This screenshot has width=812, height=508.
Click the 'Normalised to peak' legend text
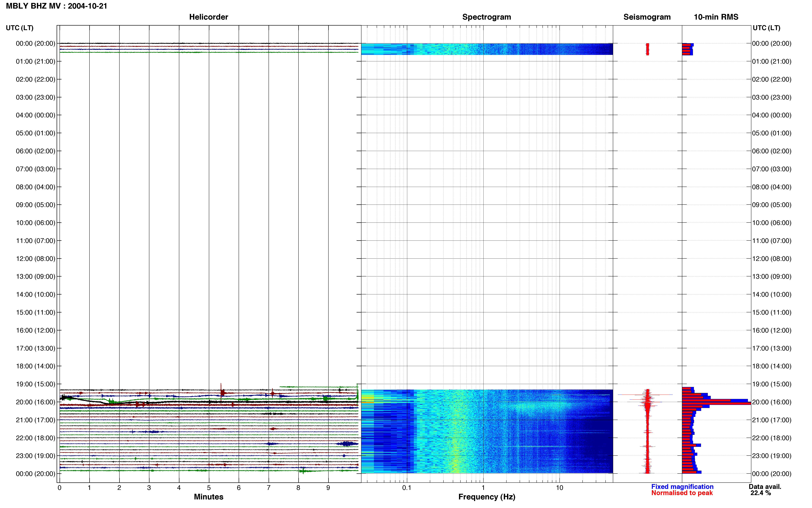click(x=682, y=493)
